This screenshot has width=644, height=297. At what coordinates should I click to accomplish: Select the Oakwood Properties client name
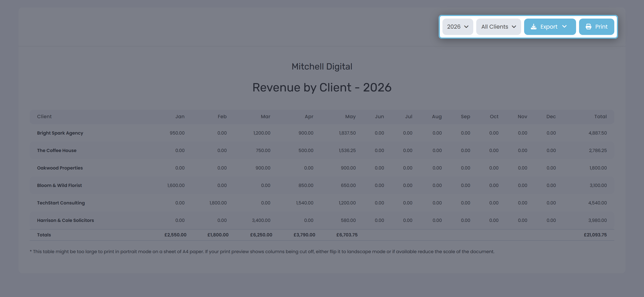pos(60,168)
